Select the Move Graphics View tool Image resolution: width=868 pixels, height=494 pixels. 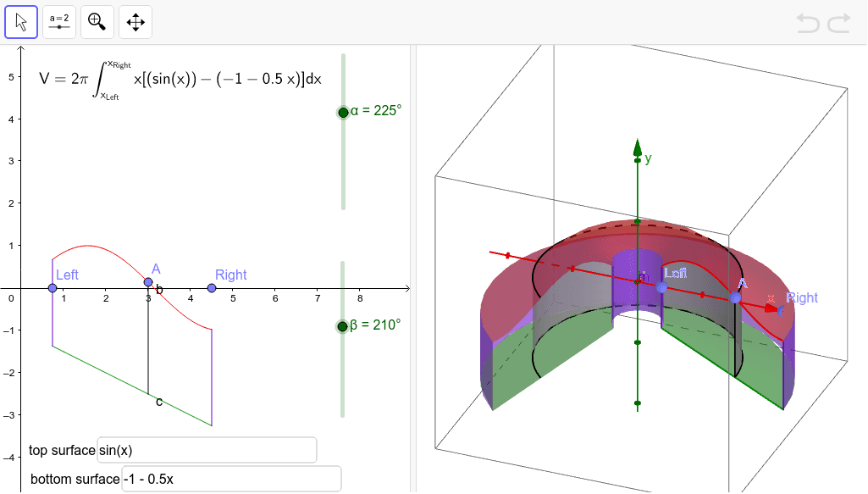point(135,21)
